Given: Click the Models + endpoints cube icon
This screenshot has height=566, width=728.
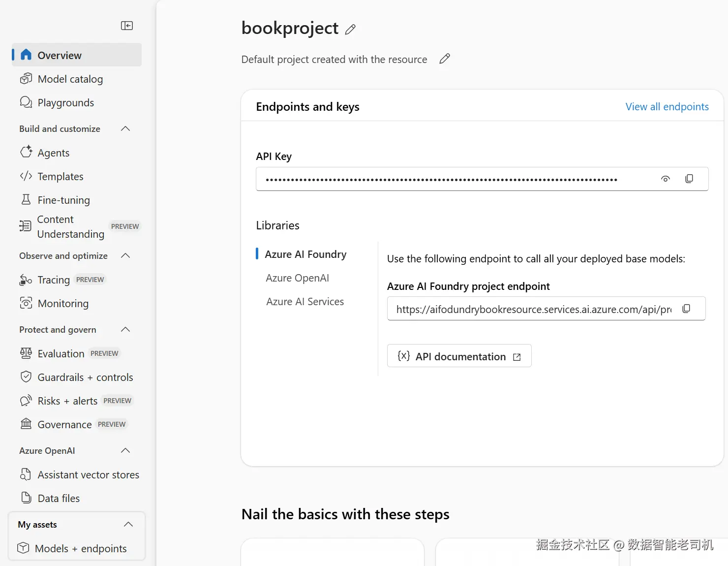Looking at the screenshot, I should (23, 548).
